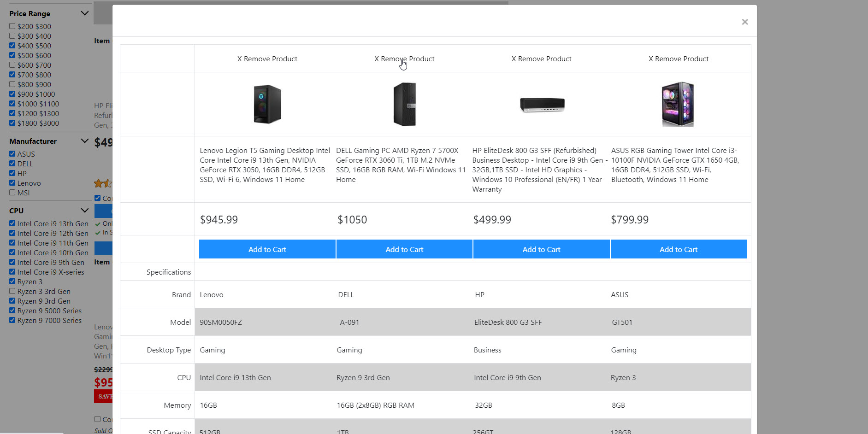The height and width of the screenshot is (434, 868).
Task: Toggle the Ryzen 3 3rd Gen checkbox
Action: pos(12,291)
